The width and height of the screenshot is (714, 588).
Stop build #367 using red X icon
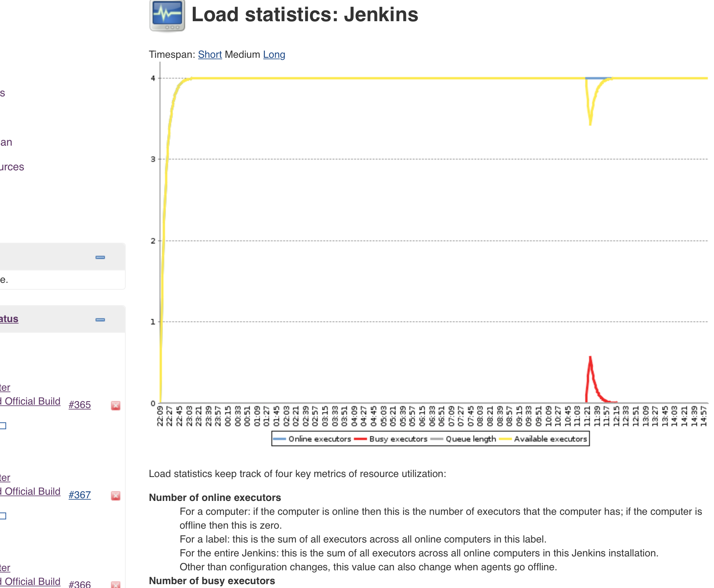click(x=116, y=496)
